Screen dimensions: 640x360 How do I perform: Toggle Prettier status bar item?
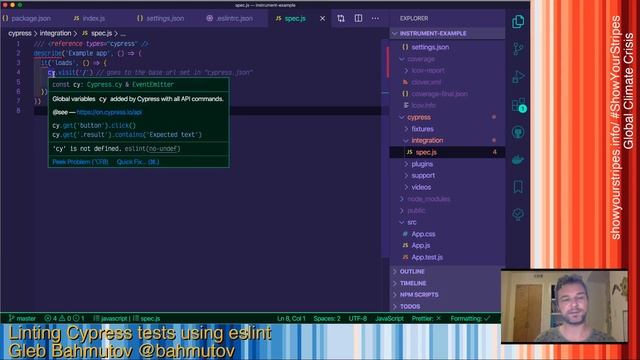426,318
